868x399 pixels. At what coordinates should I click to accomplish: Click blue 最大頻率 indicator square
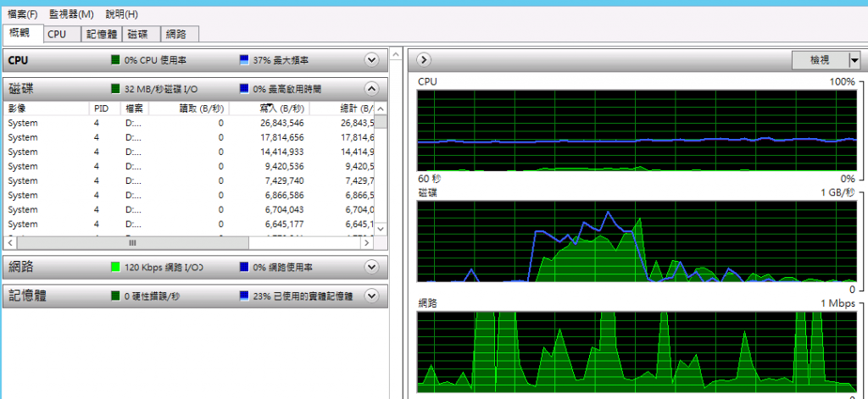pyautogui.click(x=244, y=60)
